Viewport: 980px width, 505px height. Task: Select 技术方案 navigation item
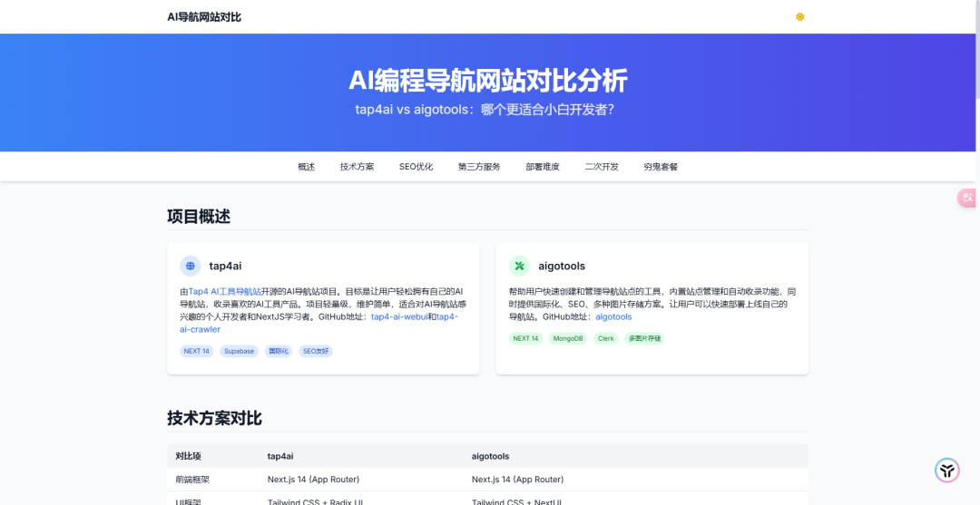(357, 167)
